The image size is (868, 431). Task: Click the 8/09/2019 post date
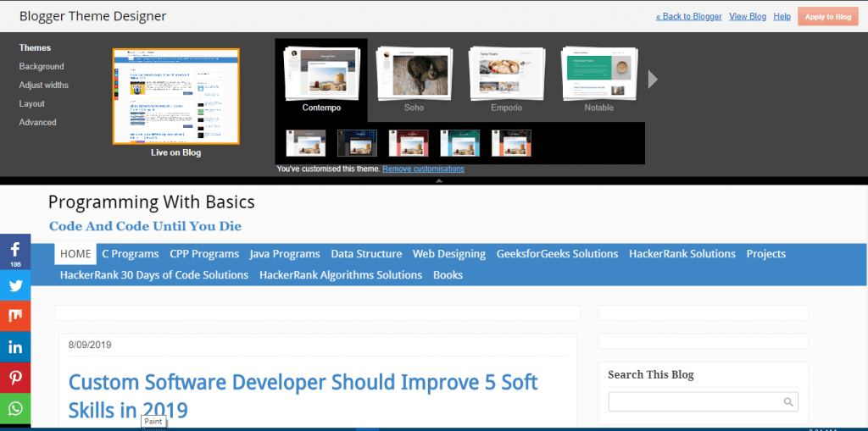[x=90, y=345]
